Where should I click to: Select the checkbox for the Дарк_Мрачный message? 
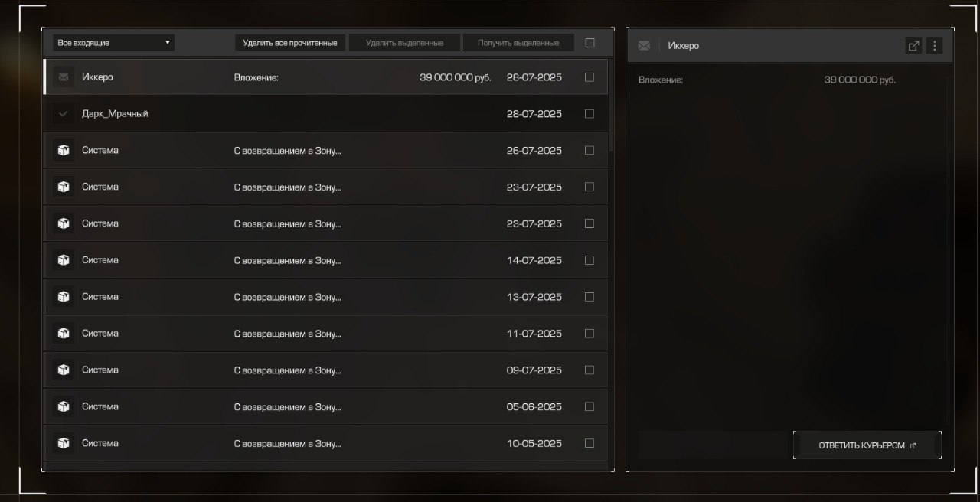click(x=590, y=114)
